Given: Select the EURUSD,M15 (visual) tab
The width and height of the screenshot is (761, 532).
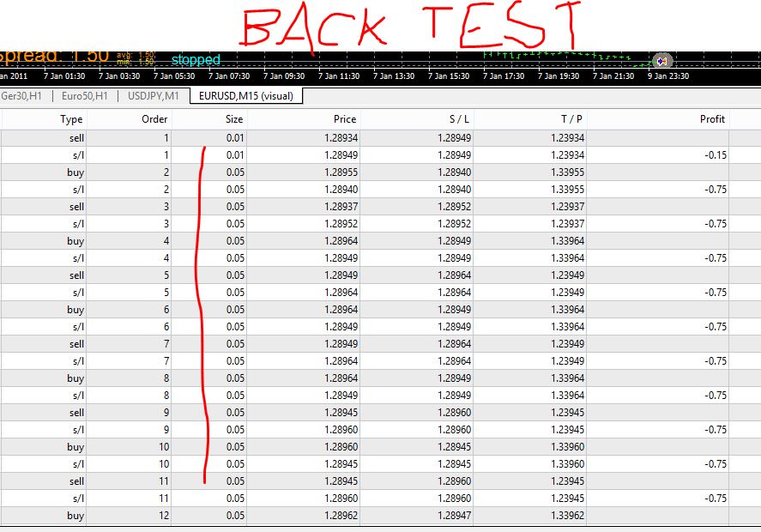Looking at the screenshot, I should click(x=246, y=96).
